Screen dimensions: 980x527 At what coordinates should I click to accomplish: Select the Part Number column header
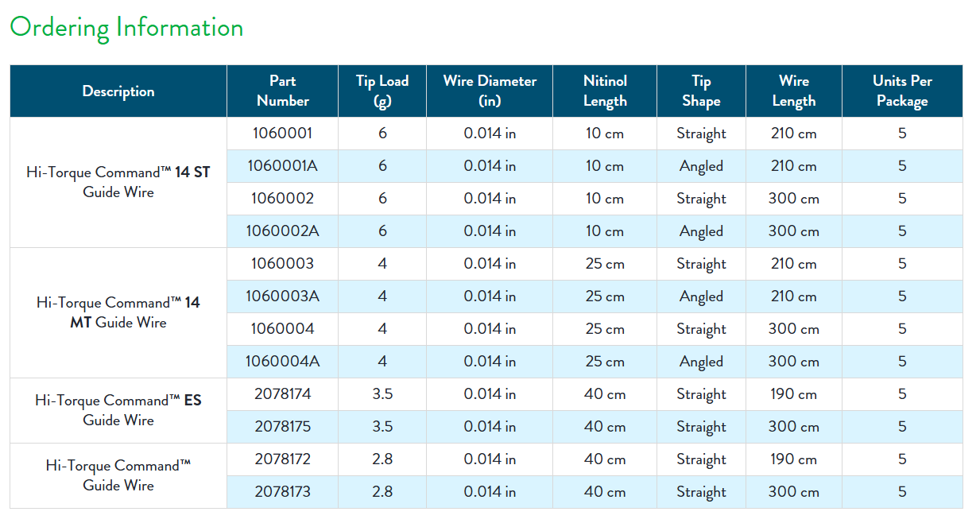tap(283, 91)
